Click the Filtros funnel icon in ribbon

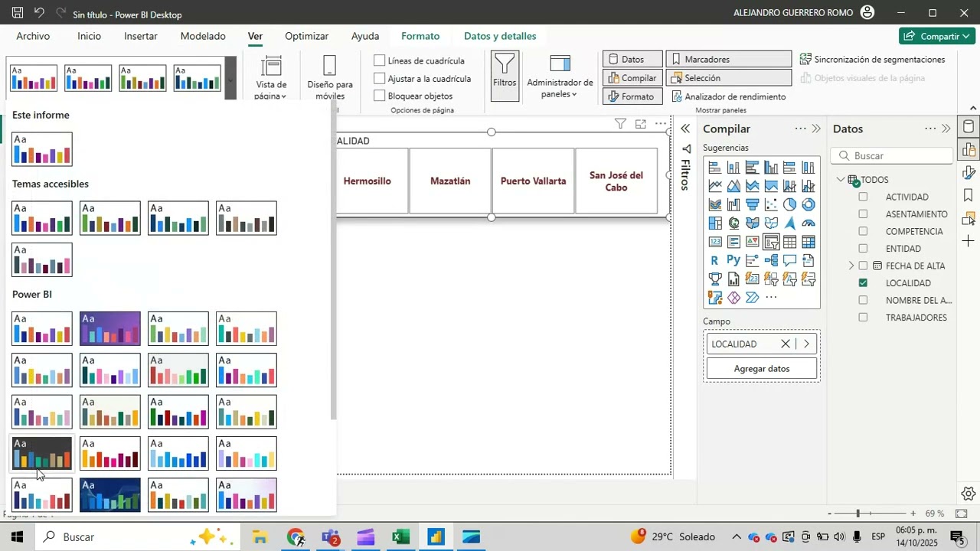(x=505, y=75)
